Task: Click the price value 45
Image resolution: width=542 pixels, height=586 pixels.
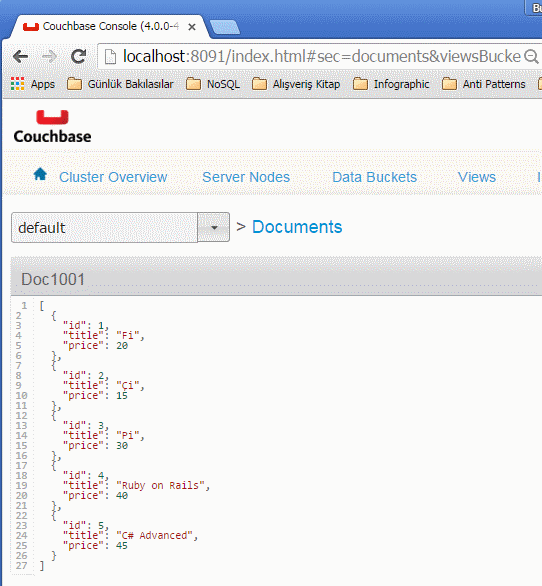Action: tap(122, 546)
